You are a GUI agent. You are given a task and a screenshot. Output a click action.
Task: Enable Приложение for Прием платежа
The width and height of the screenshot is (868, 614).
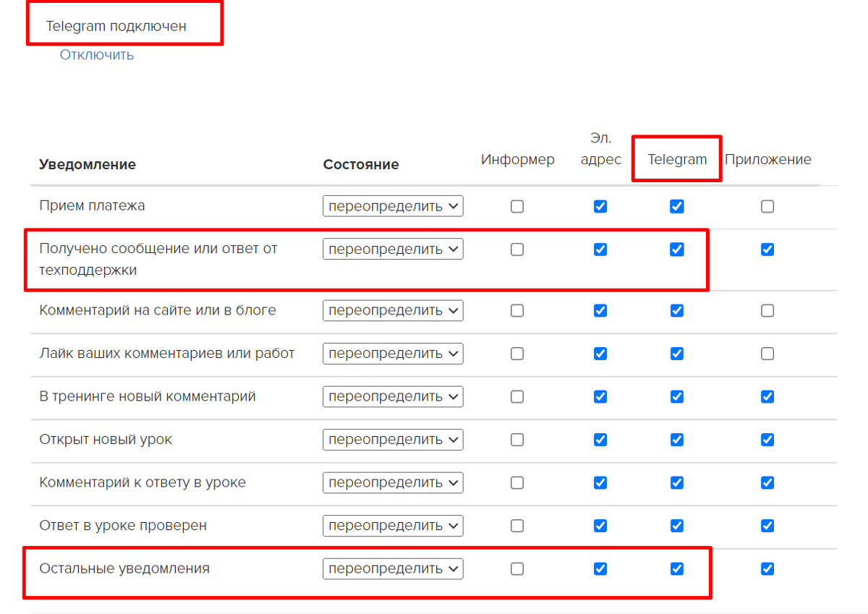[767, 206]
